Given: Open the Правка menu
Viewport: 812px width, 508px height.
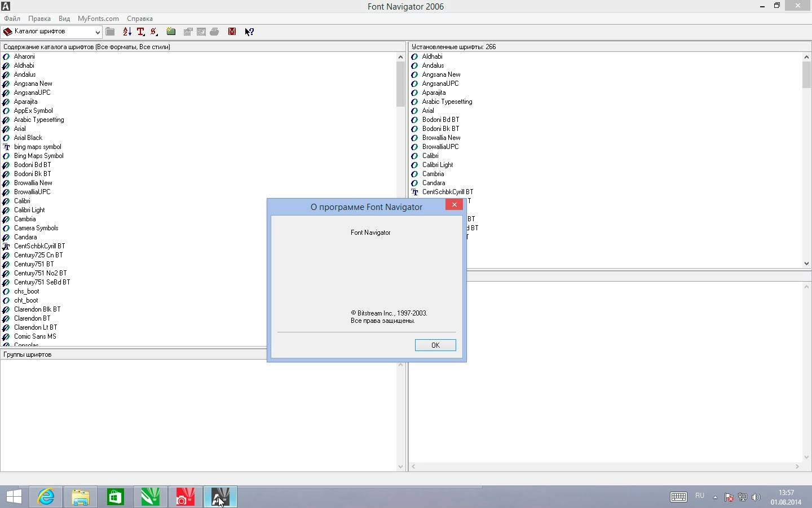Looking at the screenshot, I should tap(39, 19).
